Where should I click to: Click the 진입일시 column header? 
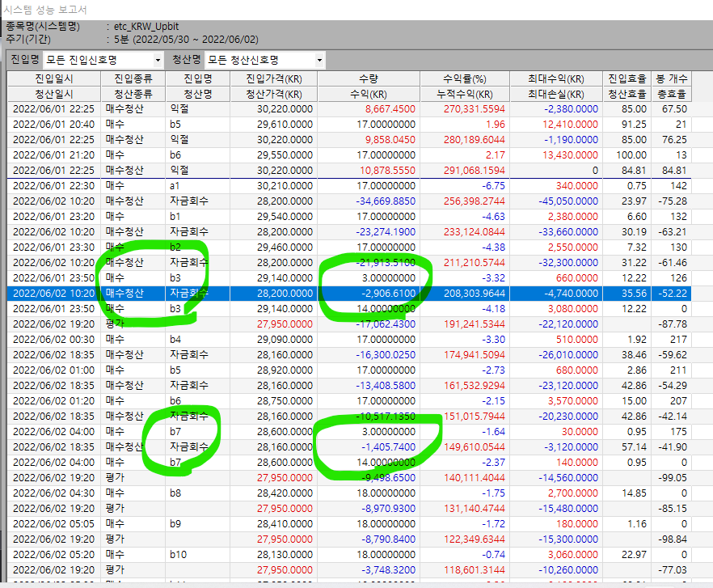(54, 79)
